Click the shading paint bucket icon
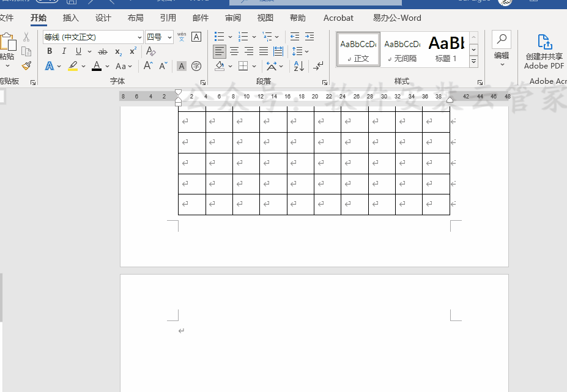 pyautogui.click(x=220, y=66)
